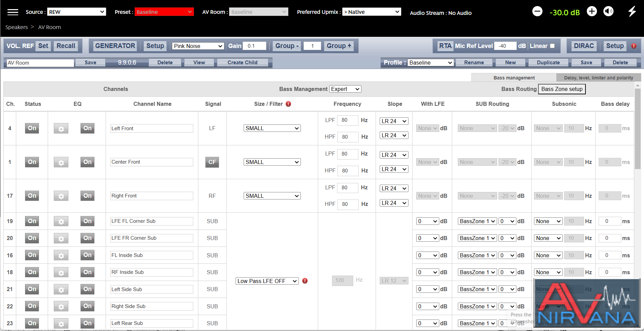
Task: Click Recall volume reference button
Action: 66,46
